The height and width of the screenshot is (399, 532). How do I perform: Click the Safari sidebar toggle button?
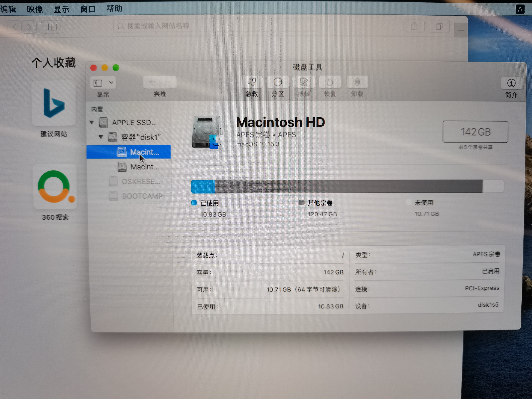tap(52, 27)
